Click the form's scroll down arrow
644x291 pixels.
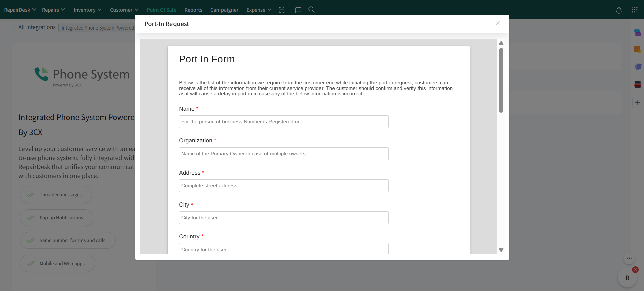click(x=501, y=250)
